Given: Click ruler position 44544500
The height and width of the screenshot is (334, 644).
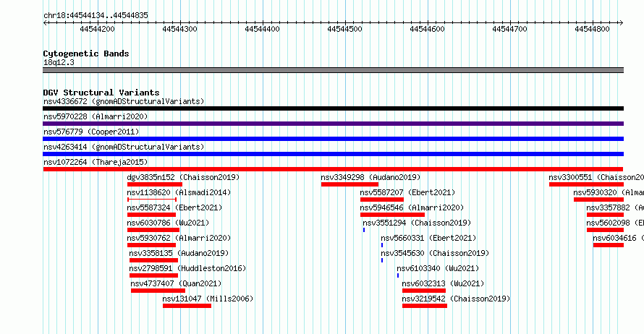Looking at the screenshot, I should [x=345, y=29].
